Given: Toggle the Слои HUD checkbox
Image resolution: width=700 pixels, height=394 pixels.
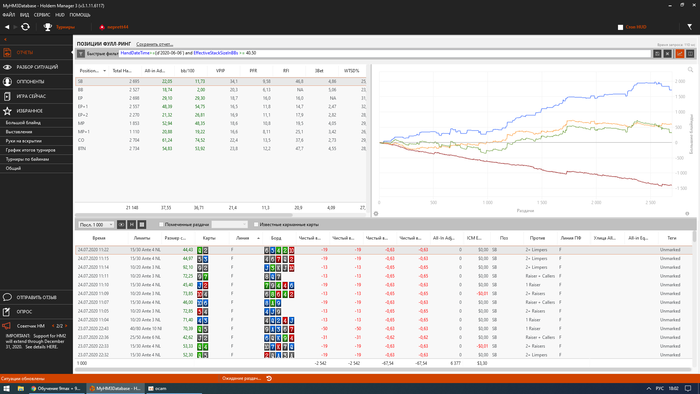Looking at the screenshot, I should (620, 27).
